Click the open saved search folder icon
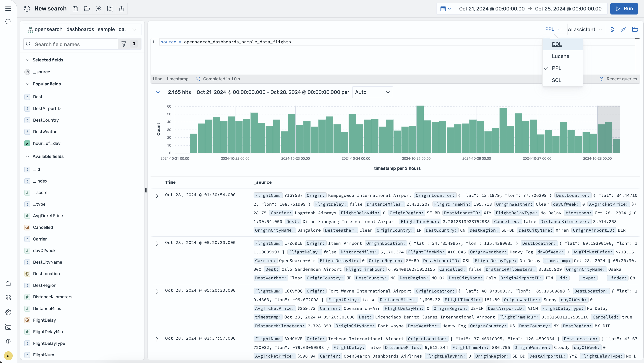Image resolution: width=644 pixels, height=363 pixels. 87,9
